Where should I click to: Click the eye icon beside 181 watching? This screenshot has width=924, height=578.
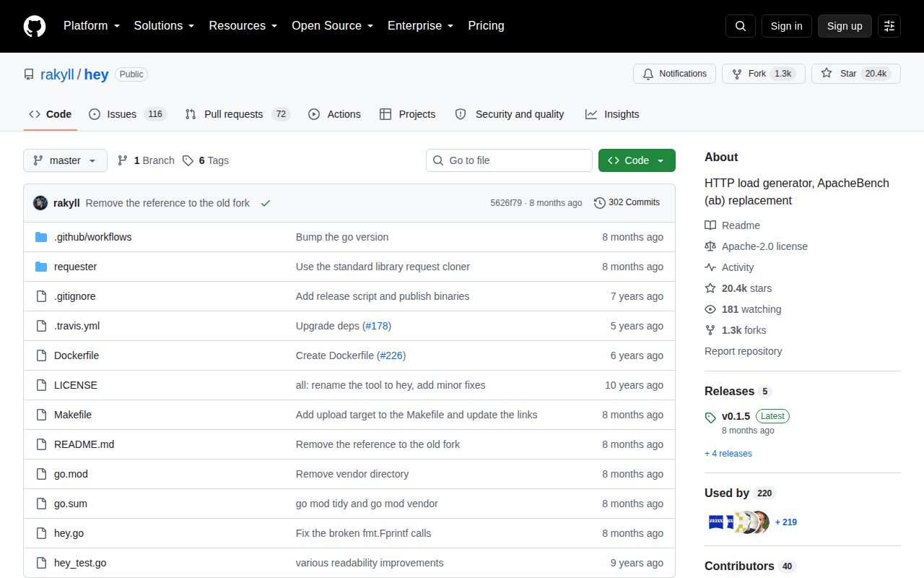pyautogui.click(x=710, y=309)
